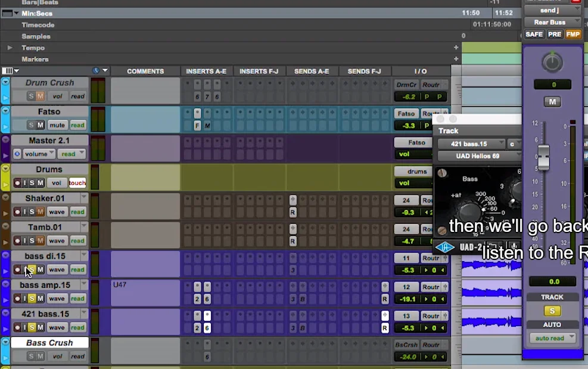Open Master 2.1 volume view dropdown
Image resolution: width=588 pixels, height=369 pixels.
pos(39,154)
